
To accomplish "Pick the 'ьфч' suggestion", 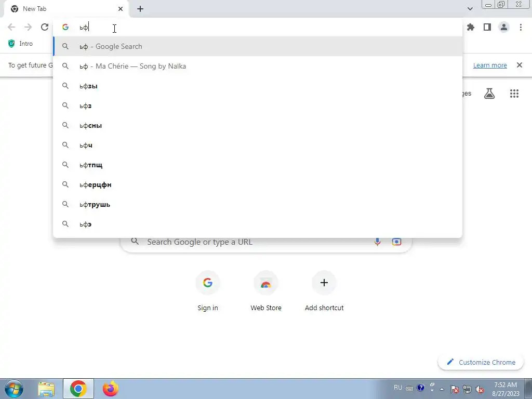I will [x=258, y=145].
